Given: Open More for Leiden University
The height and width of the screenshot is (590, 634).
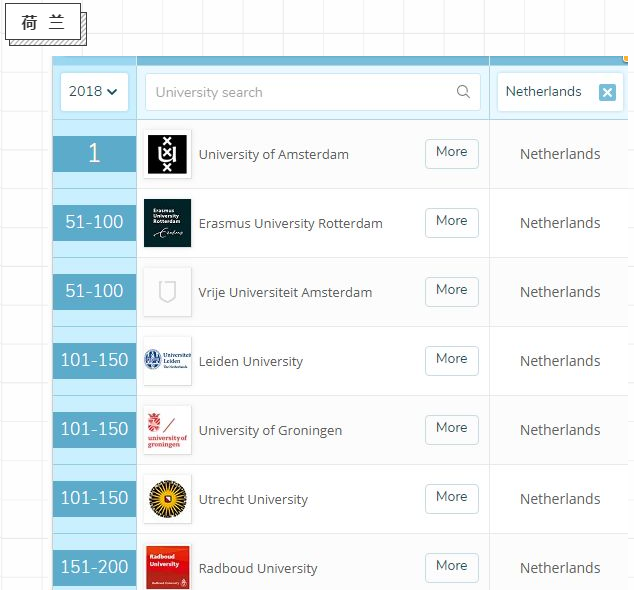Looking at the screenshot, I should tap(452, 361).
